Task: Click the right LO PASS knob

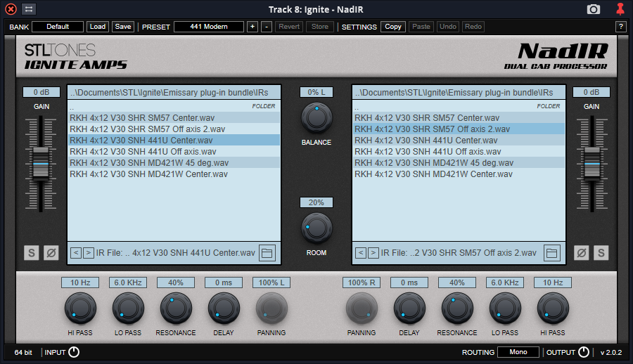Action: (x=504, y=308)
